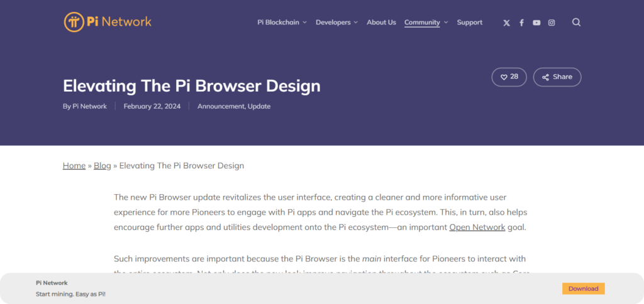Open the Update category link
Screen dimensions: 644x304
point(259,106)
